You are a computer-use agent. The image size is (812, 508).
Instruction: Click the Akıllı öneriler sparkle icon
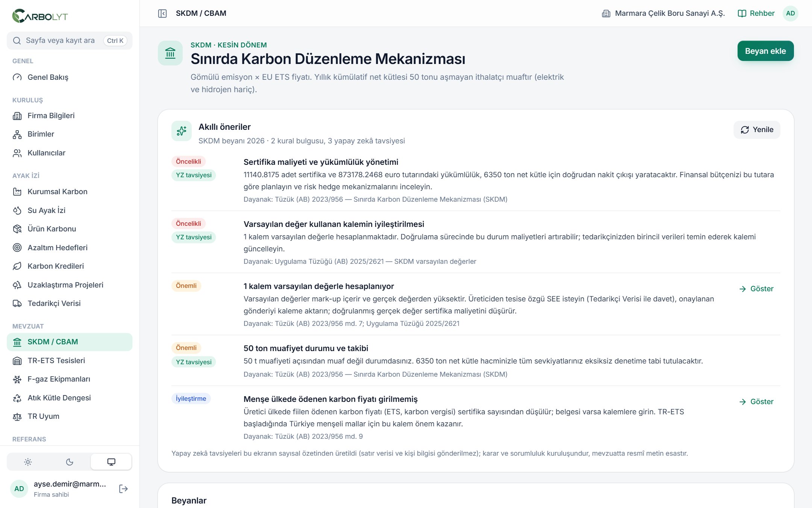(182, 131)
